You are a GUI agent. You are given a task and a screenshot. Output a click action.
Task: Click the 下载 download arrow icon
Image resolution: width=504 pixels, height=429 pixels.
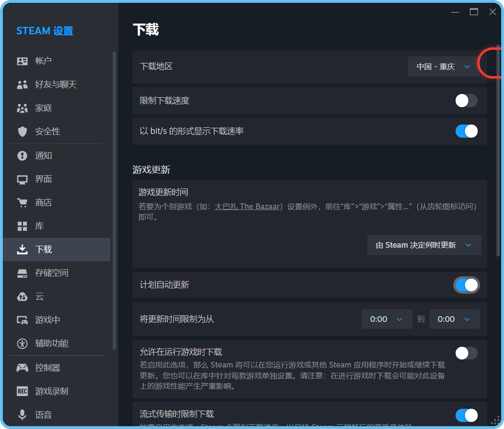click(22, 250)
